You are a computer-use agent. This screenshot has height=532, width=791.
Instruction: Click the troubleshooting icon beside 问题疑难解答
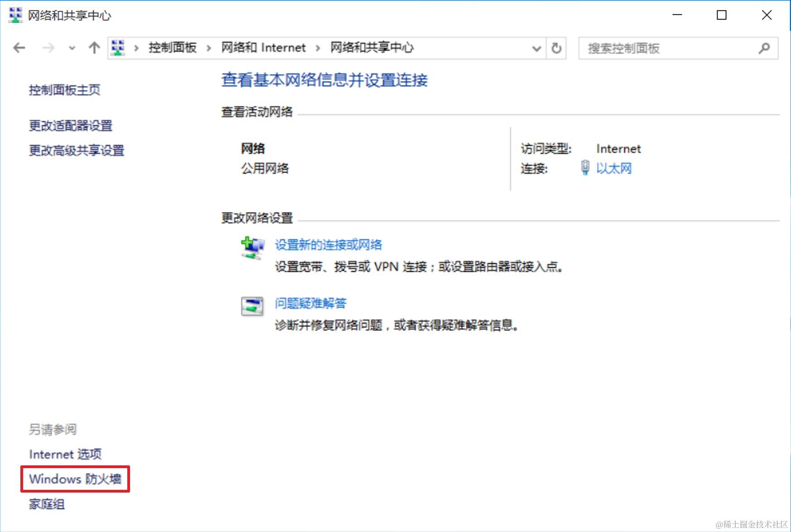(252, 306)
